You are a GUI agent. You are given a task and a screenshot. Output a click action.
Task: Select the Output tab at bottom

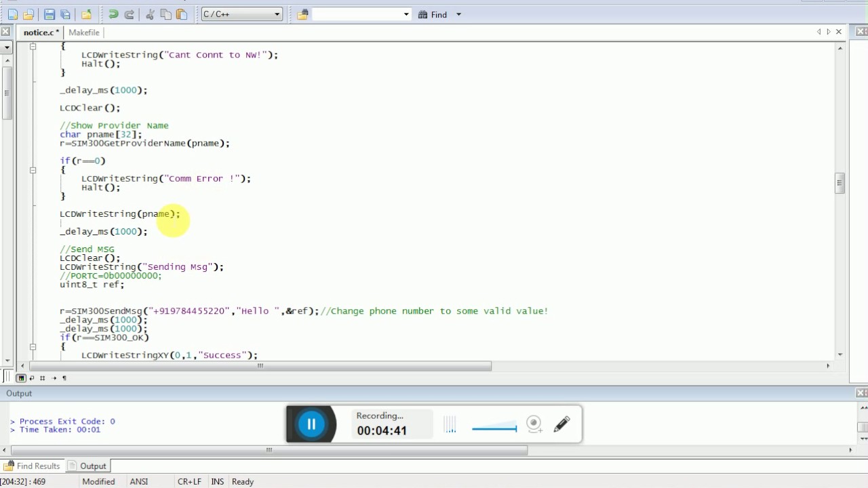[x=87, y=466]
